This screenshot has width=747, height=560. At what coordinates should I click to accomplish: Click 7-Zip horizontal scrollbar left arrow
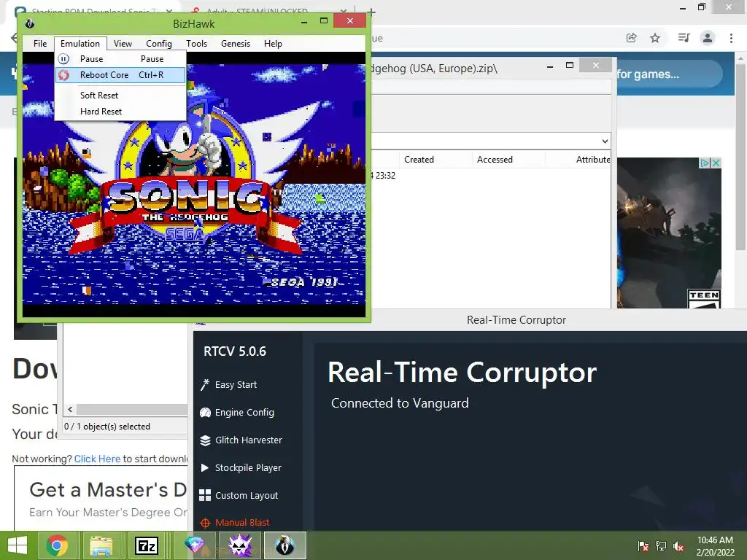(x=71, y=410)
